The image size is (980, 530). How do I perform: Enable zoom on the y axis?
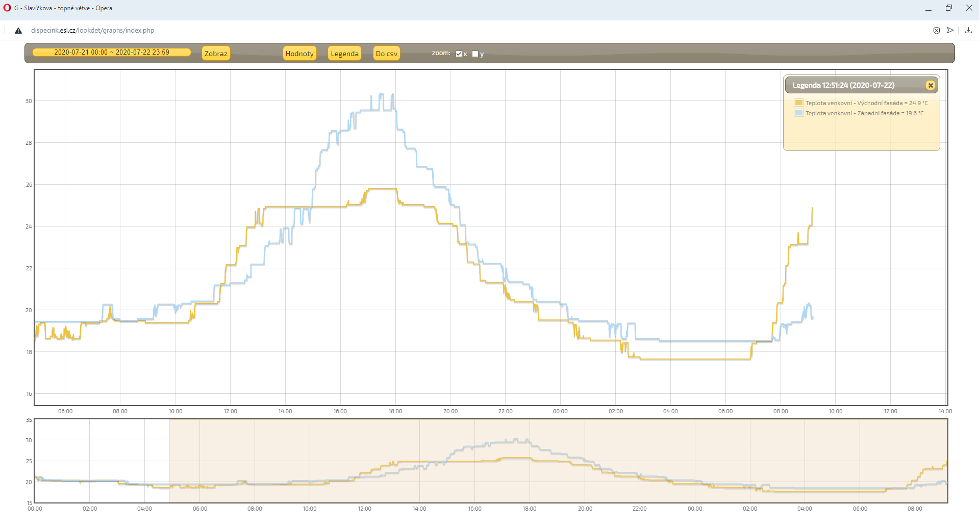coord(475,54)
